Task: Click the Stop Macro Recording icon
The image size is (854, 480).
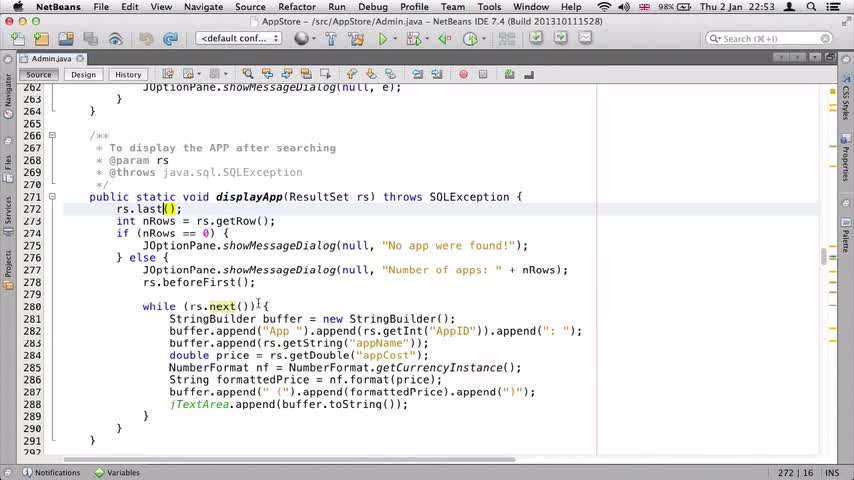Action: tap(483, 74)
